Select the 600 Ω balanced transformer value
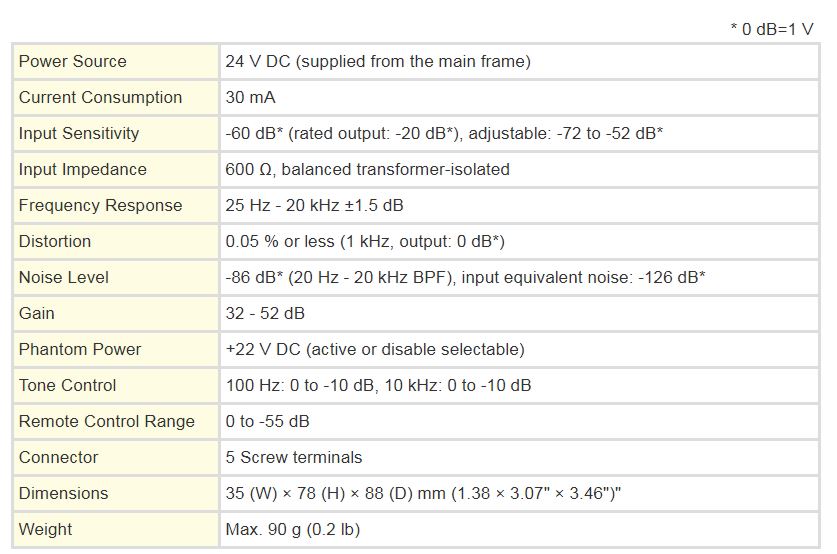Viewport: 837px width, 554px height. coord(367,169)
